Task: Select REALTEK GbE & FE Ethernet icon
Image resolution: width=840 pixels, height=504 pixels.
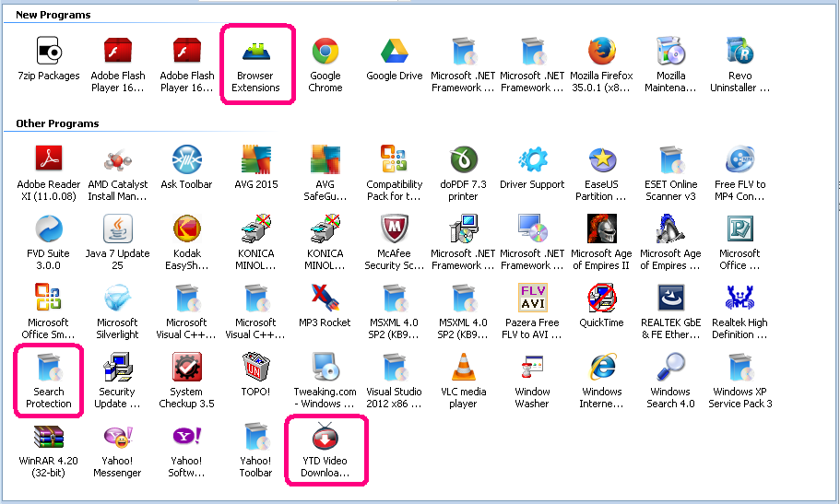Action: [x=670, y=298]
